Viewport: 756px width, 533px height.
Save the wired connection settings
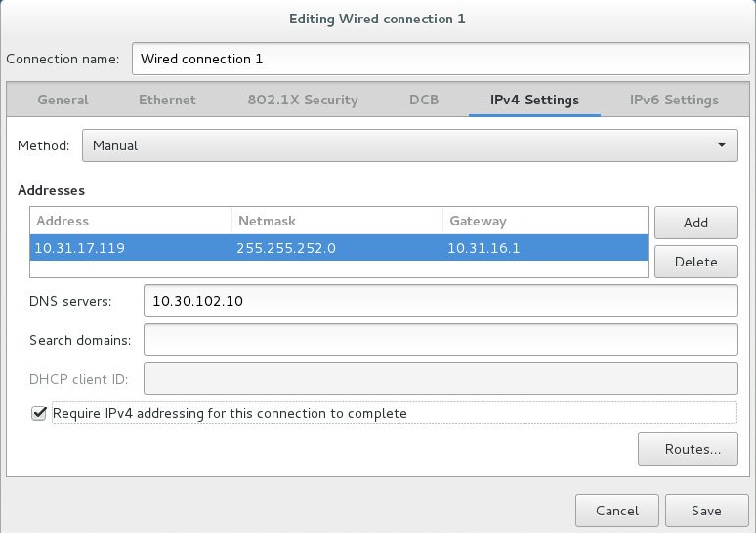click(x=707, y=511)
